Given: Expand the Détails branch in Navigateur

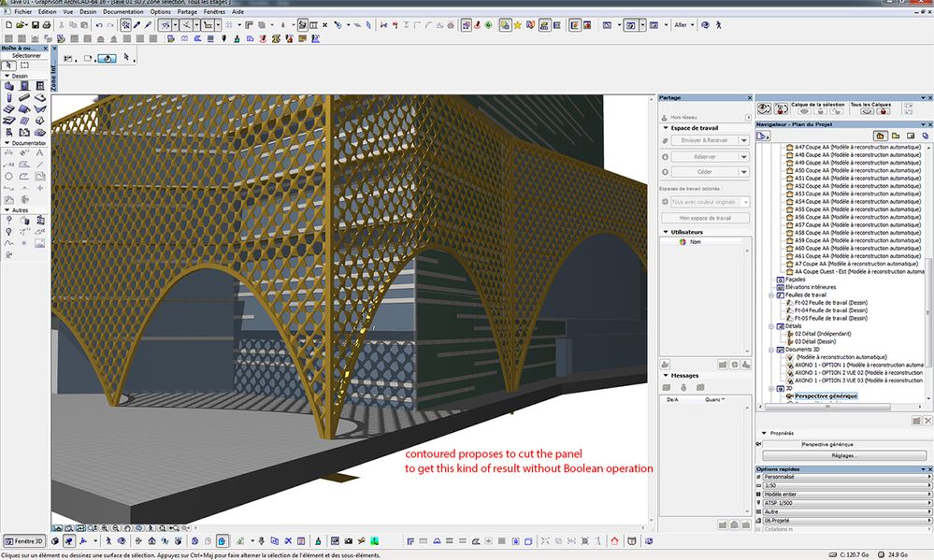Looking at the screenshot, I should pyautogui.click(x=770, y=326).
